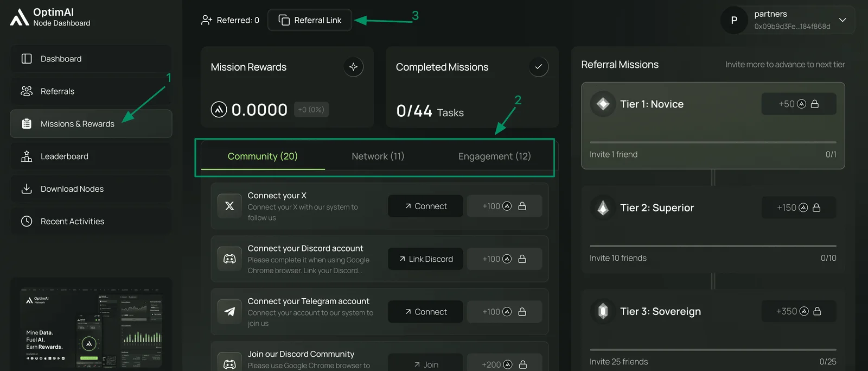Image resolution: width=868 pixels, height=371 pixels.
Task: Click the checkmark icon on Completed Missions
Action: pos(539,67)
